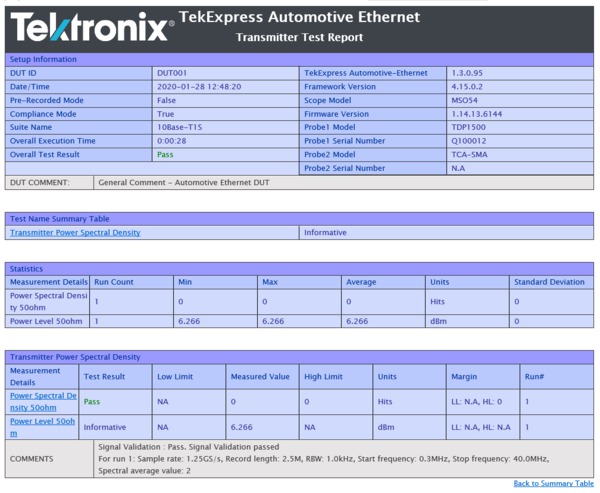
Task: Click the Back to Summary Table link
Action: coord(553,483)
